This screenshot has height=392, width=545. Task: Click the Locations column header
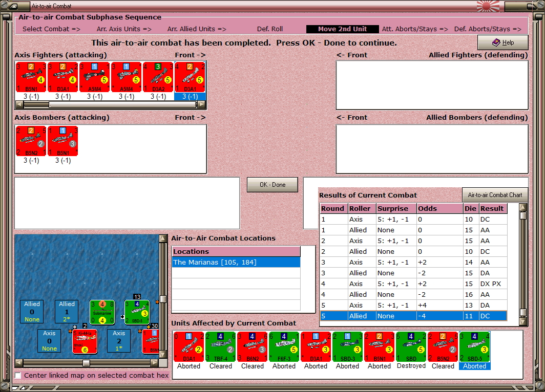[236, 251]
